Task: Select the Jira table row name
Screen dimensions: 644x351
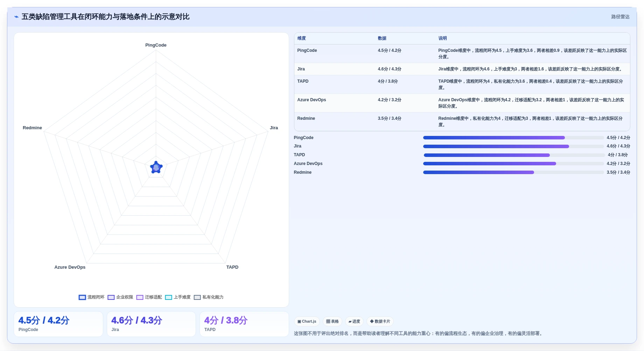Action: pos(301,69)
